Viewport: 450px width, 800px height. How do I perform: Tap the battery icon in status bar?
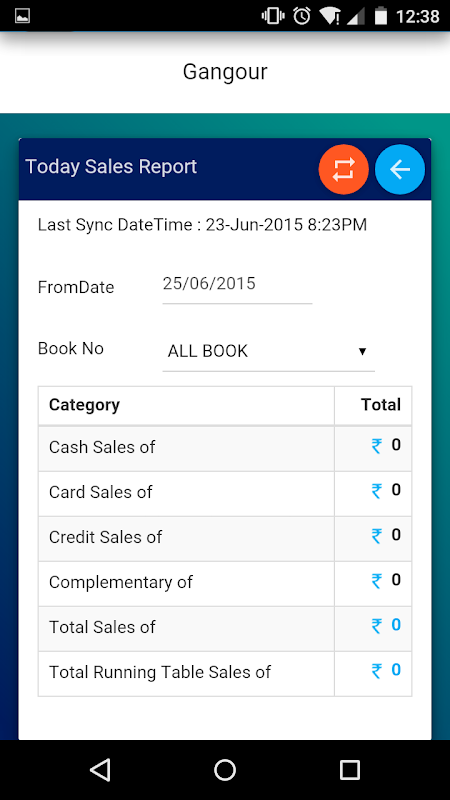click(381, 16)
